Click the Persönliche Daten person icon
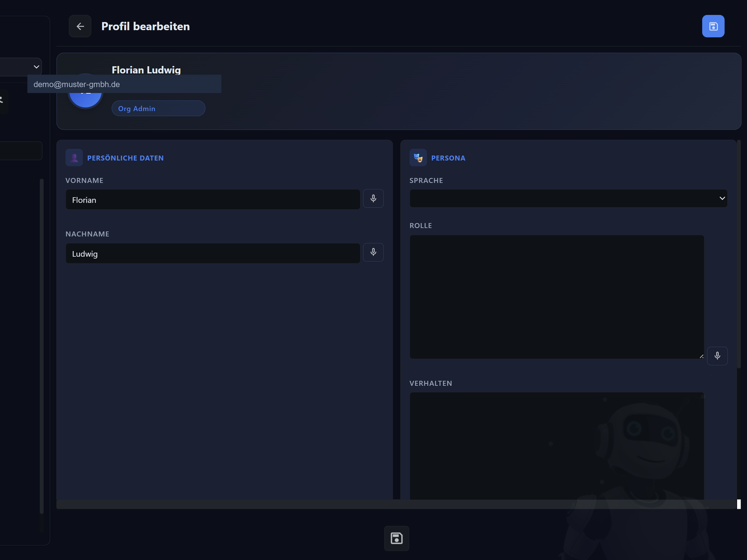Viewport: 747px width, 560px height. coord(74,158)
